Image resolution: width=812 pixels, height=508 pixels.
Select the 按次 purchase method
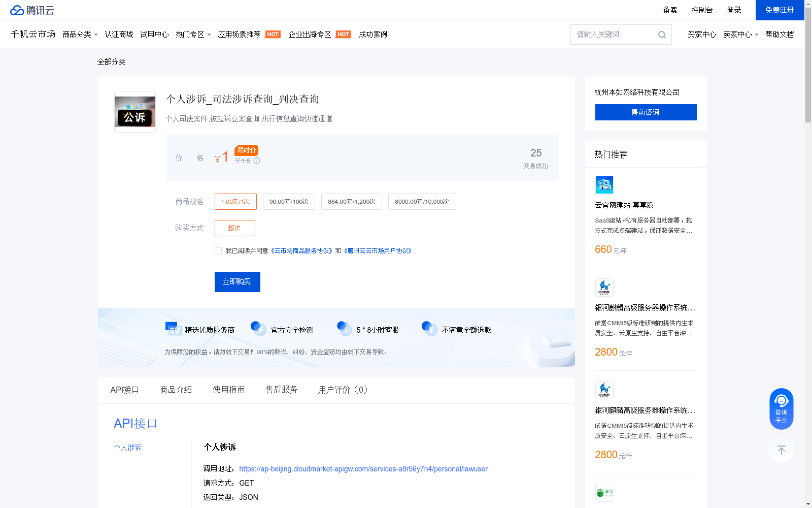tap(235, 228)
